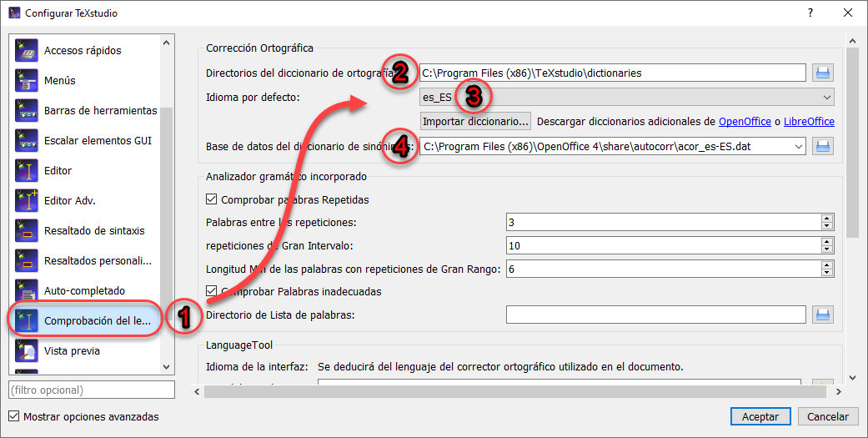
Task: Open the Menús settings icon
Action: pos(28,81)
